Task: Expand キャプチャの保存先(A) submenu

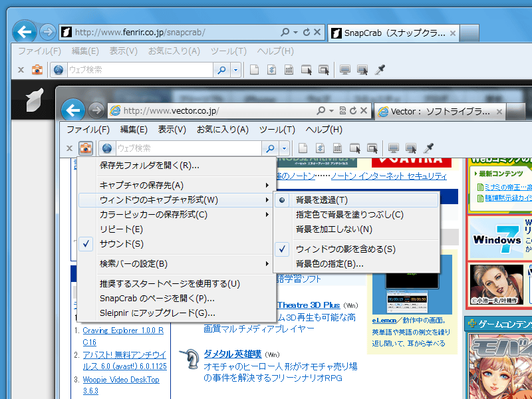Action: [176, 186]
